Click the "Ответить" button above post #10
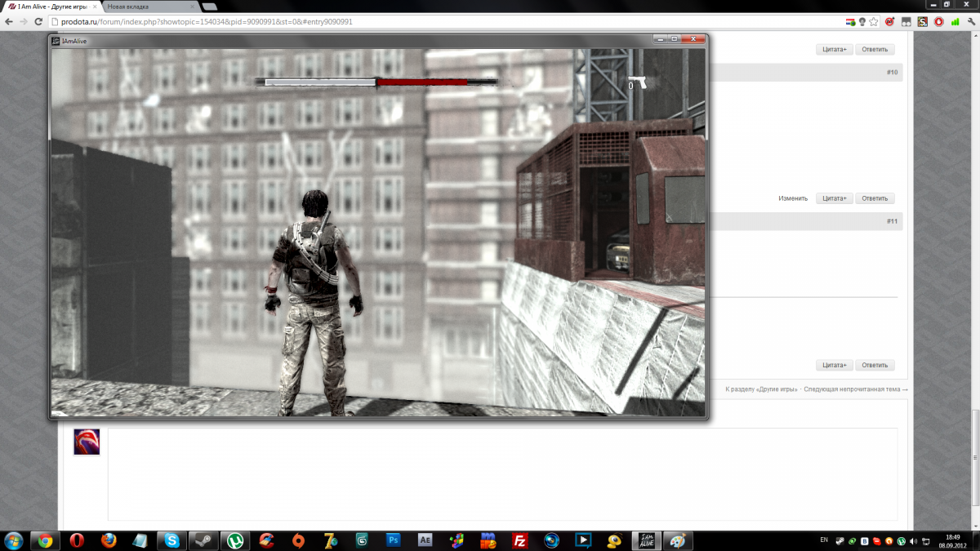Image resolution: width=980 pixels, height=551 pixels. [875, 50]
